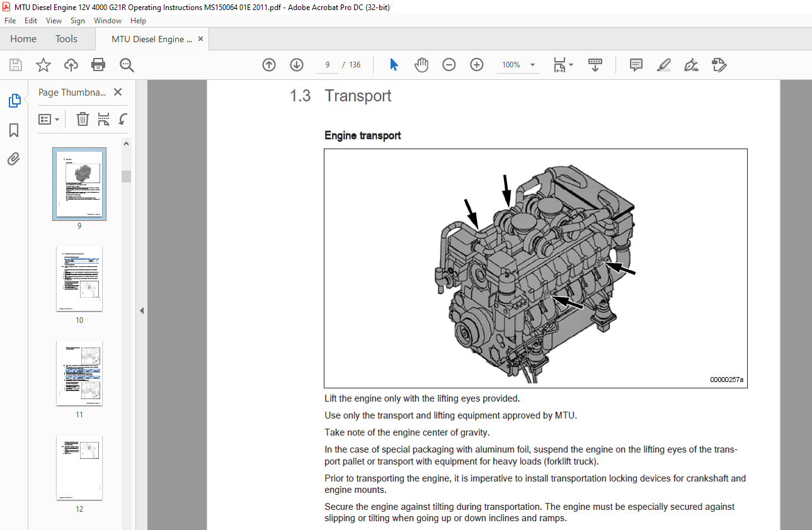Open the Find text magnifier icon
The width and height of the screenshot is (812, 530).
point(127,65)
